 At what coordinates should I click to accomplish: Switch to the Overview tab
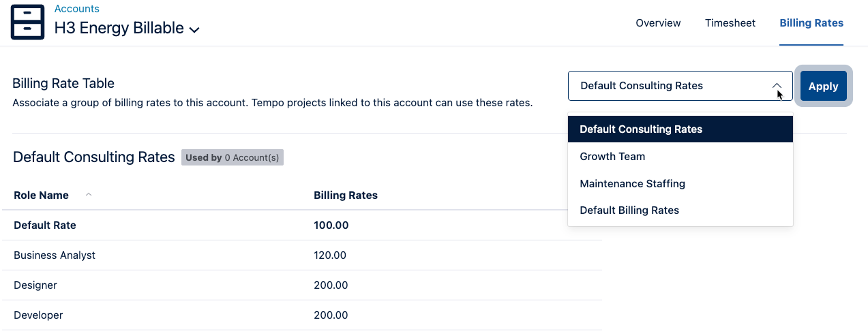[x=658, y=23]
